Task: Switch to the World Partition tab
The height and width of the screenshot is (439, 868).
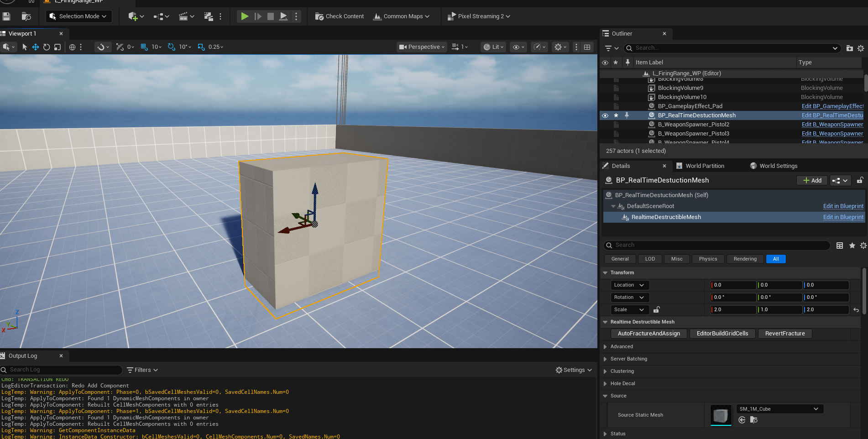Action: coord(704,166)
